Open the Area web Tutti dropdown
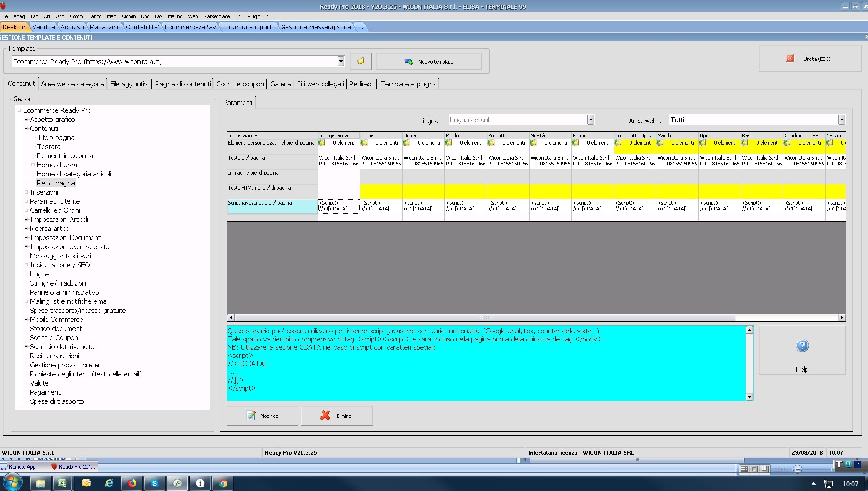868x491 pixels. click(x=841, y=120)
